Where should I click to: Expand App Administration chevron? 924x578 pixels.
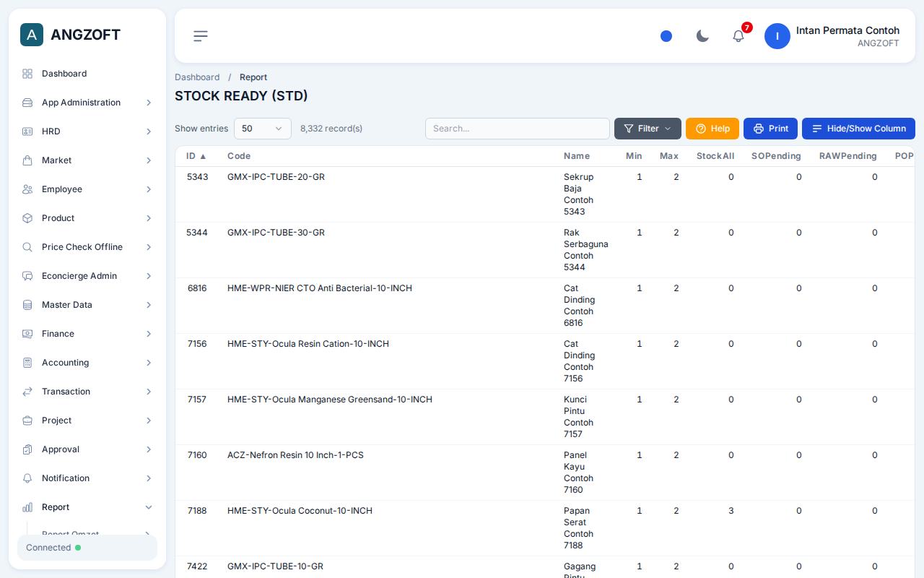click(149, 103)
